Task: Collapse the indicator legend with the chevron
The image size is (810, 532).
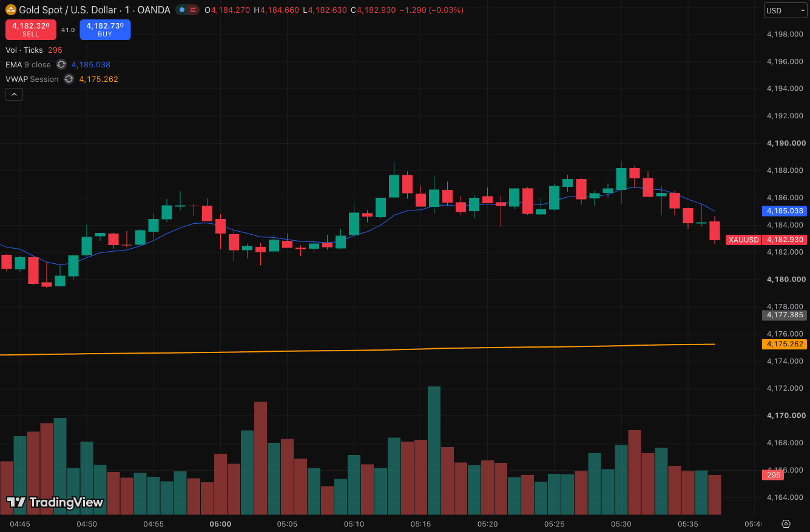Action: coord(14,94)
